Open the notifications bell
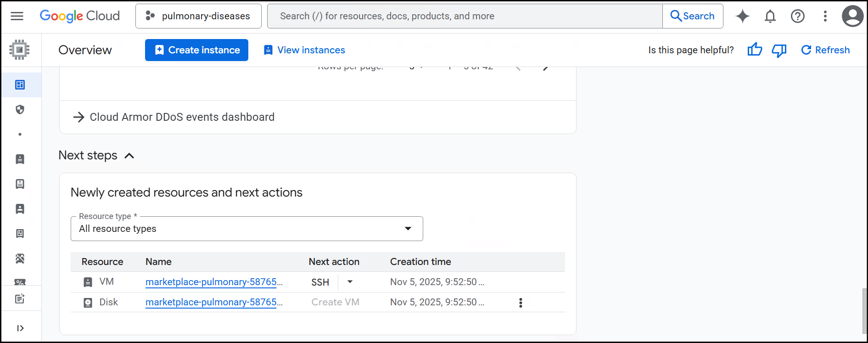Image resolution: width=868 pixels, height=343 pixels. pyautogui.click(x=770, y=16)
